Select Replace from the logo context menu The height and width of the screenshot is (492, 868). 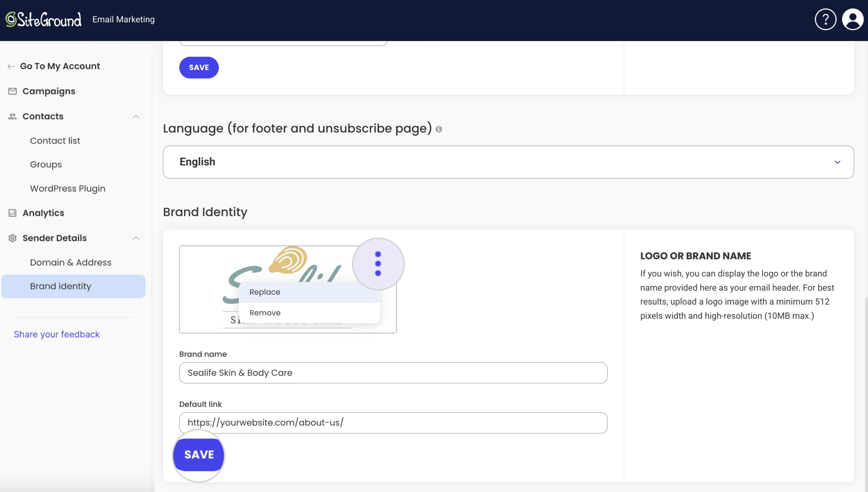click(x=265, y=292)
